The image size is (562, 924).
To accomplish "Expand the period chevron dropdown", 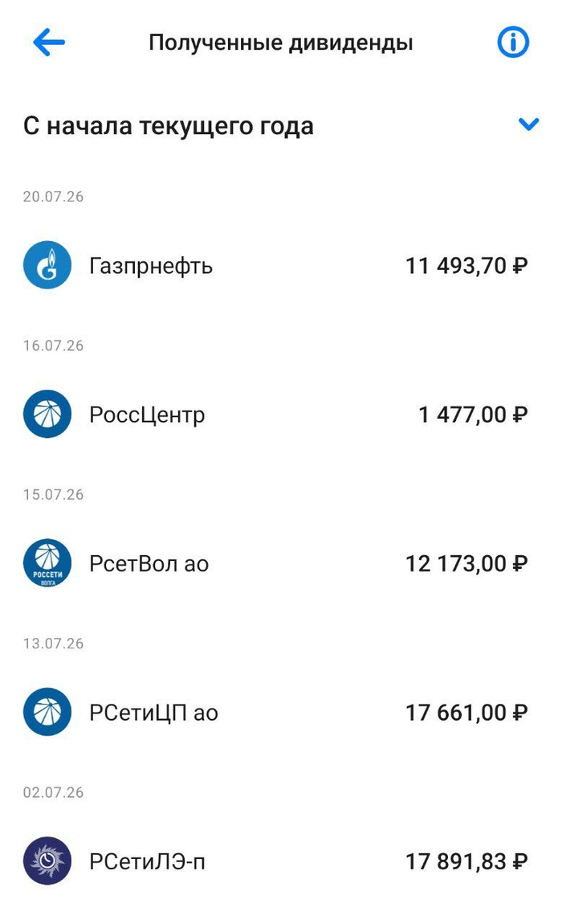I will pyautogui.click(x=528, y=125).
